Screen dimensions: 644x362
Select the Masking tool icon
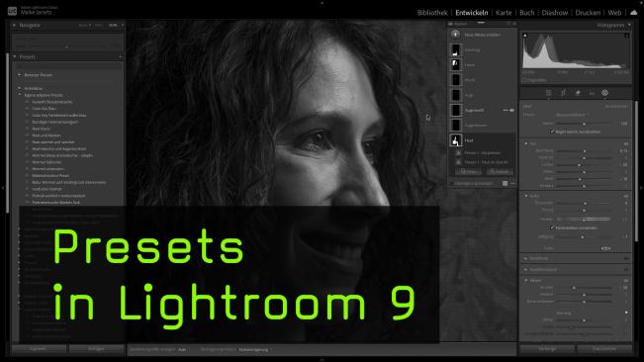[x=605, y=93]
